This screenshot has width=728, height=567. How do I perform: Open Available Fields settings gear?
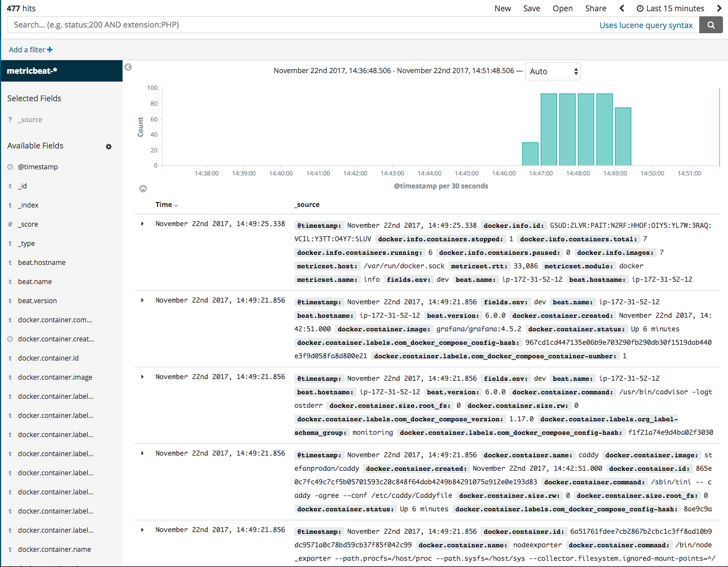pos(108,146)
